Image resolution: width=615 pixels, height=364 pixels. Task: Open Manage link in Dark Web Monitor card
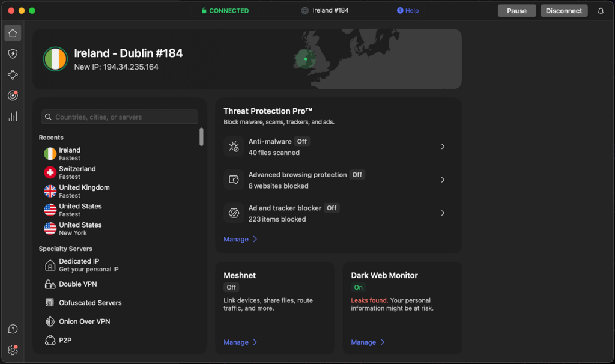pos(368,342)
